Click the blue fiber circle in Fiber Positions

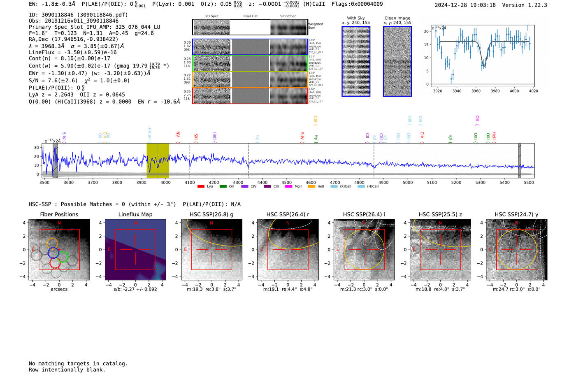(53, 253)
